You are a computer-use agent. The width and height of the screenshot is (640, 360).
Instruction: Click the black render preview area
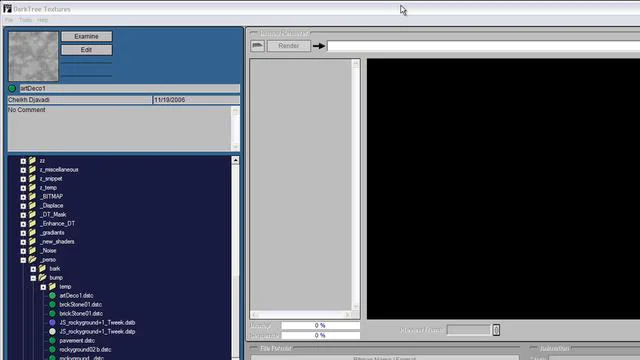coord(503,189)
